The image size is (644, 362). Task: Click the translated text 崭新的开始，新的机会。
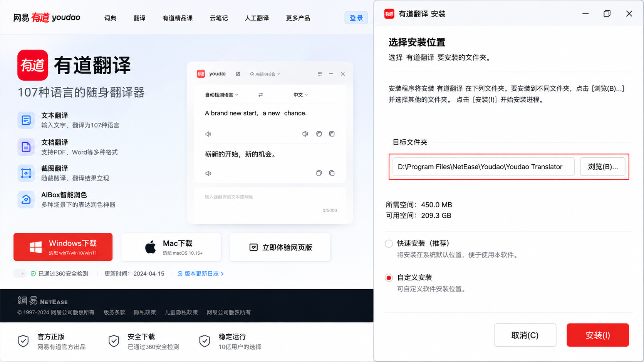tap(241, 154)
